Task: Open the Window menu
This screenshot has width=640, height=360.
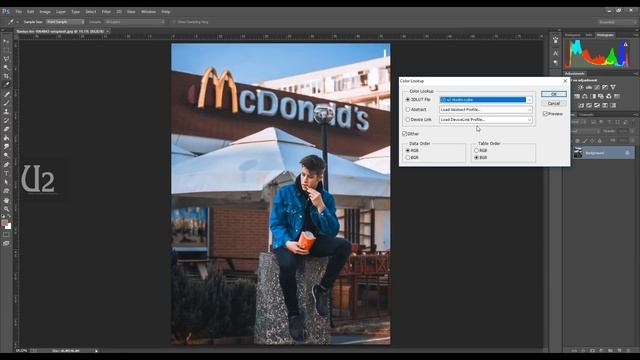Action: 149,12
